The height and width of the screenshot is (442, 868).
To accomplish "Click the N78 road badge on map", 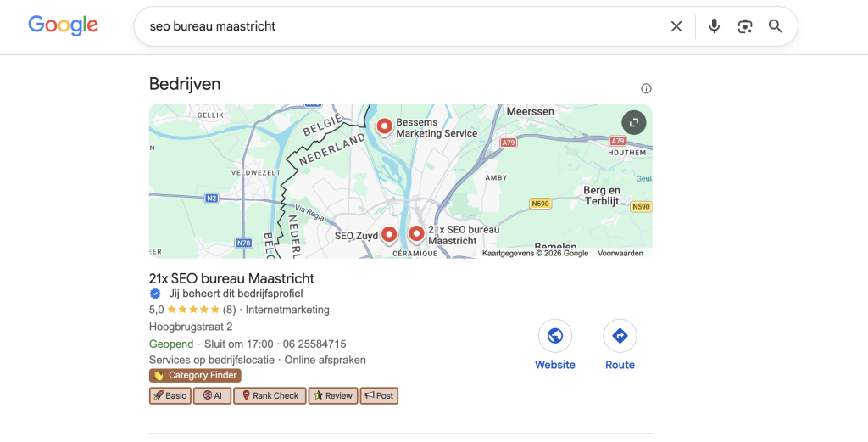I will pos(243,243).
